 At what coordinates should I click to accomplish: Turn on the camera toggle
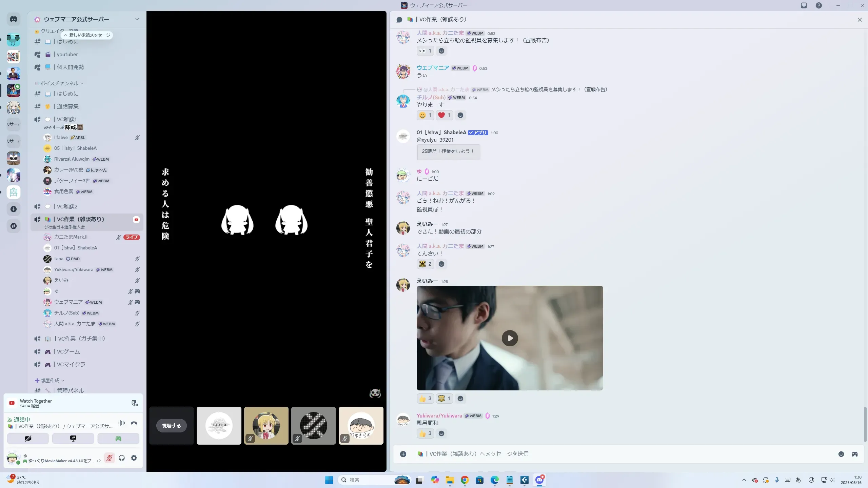28,439
